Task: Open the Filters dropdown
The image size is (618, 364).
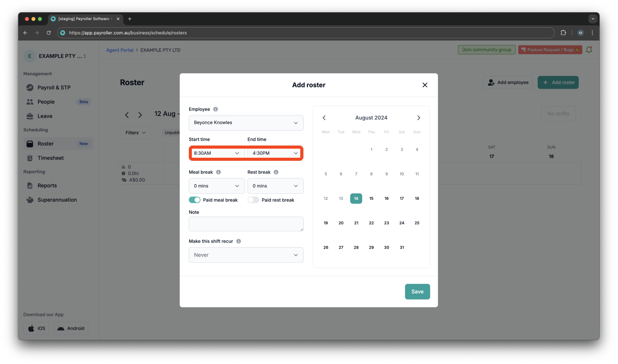Action: click(136, 133)
